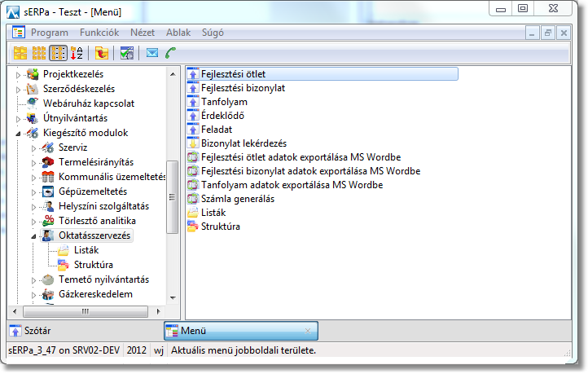
Task: Select Listák under Oktatásszervezés in tree
Action: click(86, 250)
